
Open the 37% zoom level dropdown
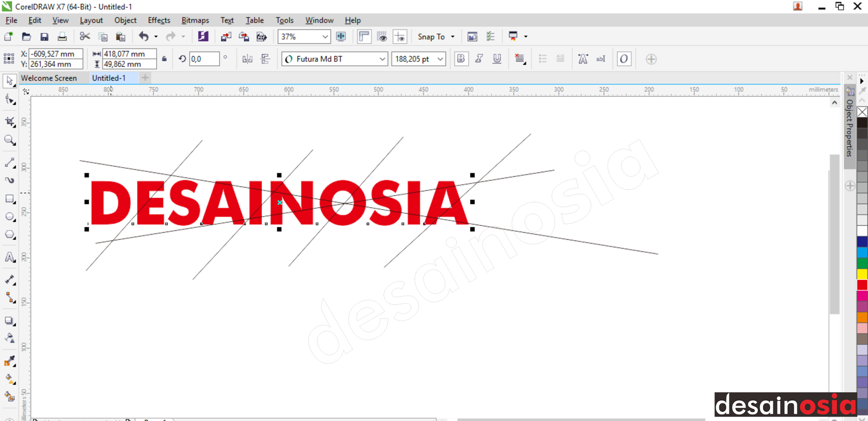[325, 36]
